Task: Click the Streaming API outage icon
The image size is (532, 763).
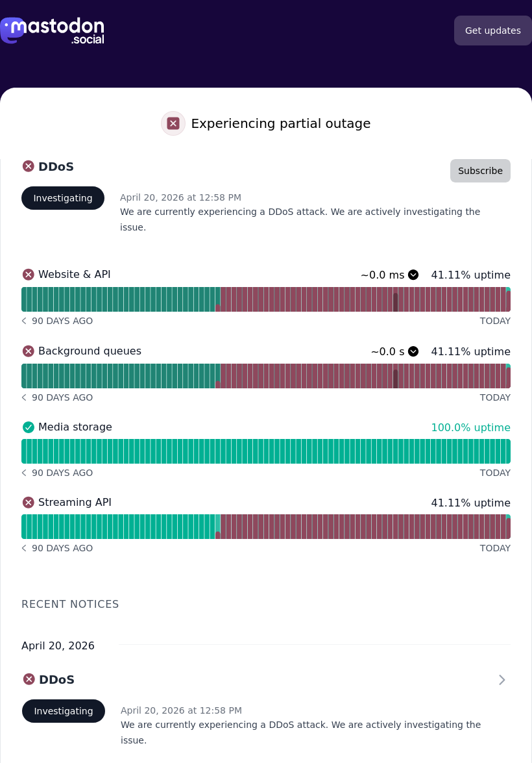Action: pyautogui.click(x=29, y=503)
